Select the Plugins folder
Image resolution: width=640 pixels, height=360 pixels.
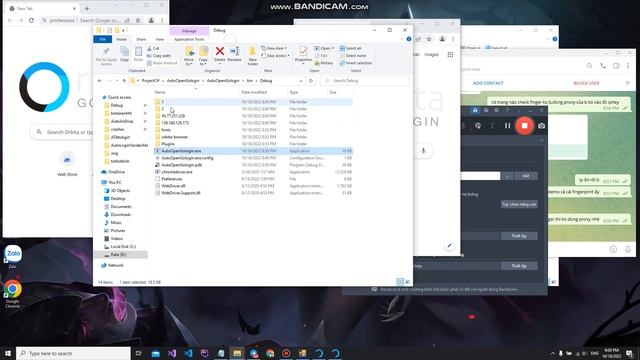pyautogui.click(x=253, y=144)
